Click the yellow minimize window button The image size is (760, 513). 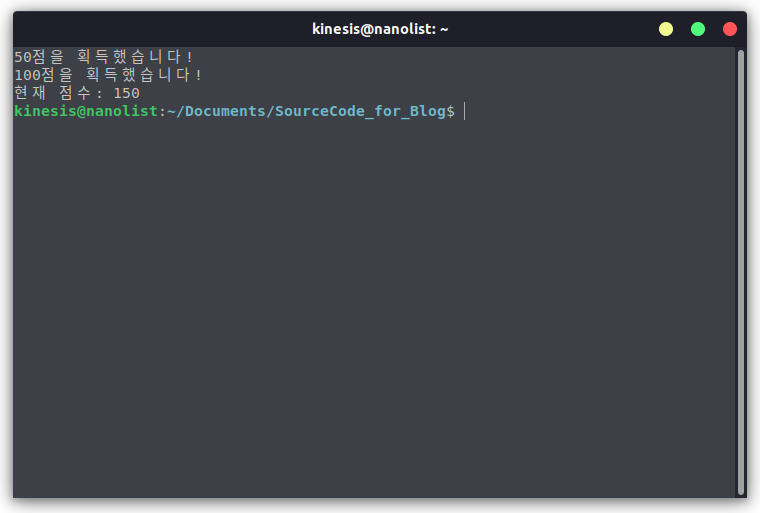665,29
